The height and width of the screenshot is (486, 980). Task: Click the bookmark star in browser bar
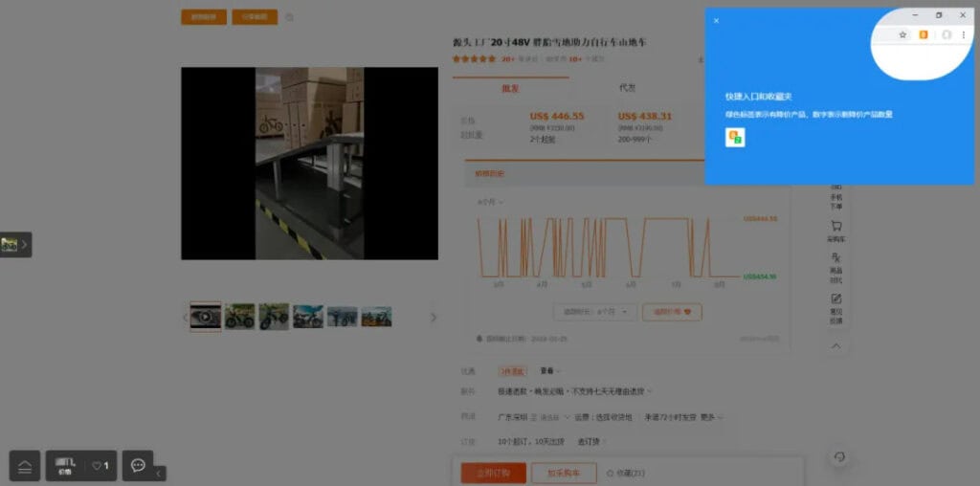tap(902, 34)
